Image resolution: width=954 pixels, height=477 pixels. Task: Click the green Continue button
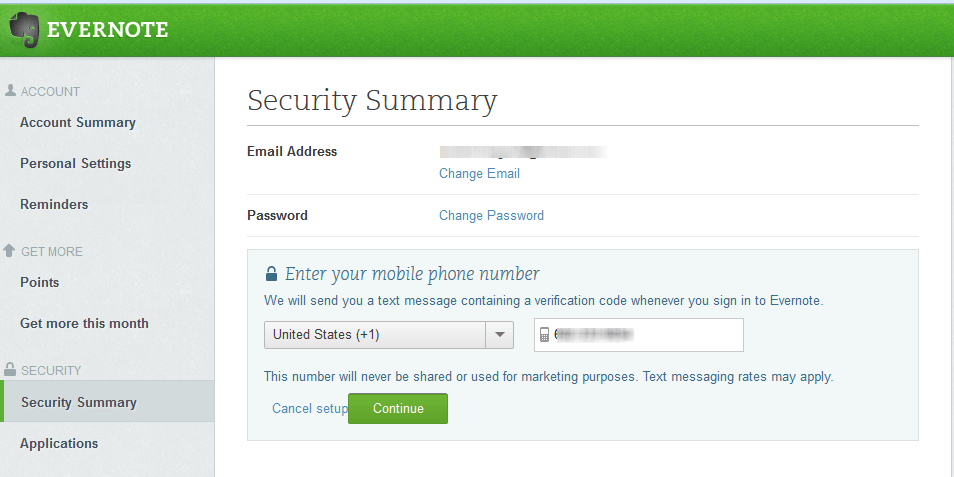[398, 408]
